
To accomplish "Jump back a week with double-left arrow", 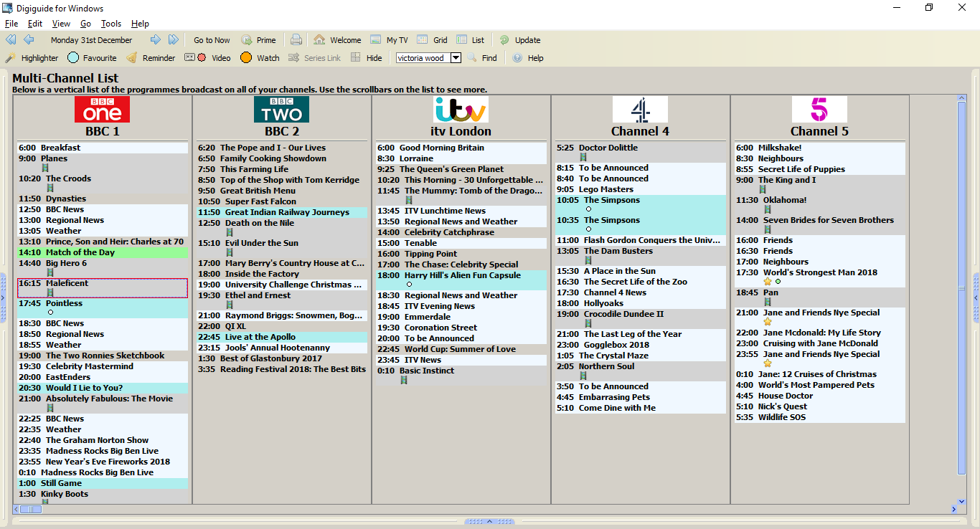I will pyautogui.click(x=11, y=40).
